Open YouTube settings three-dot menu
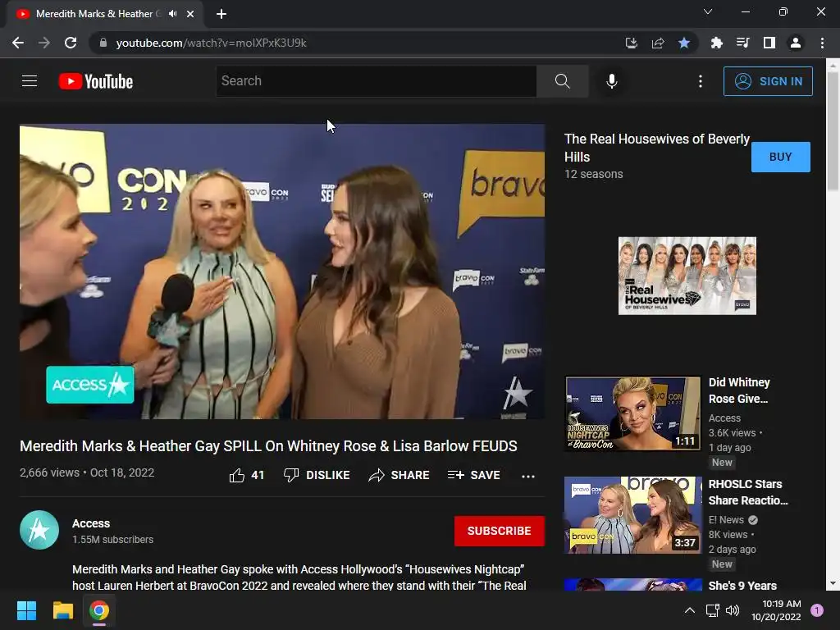 point(701,81)
